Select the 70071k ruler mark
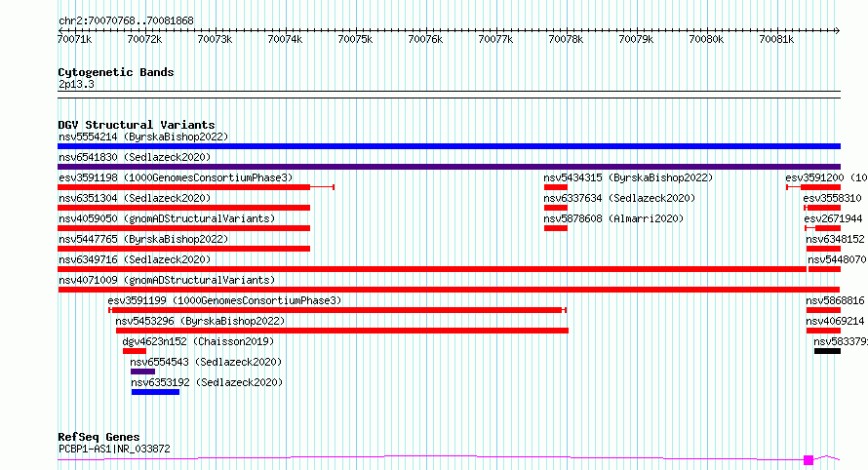 coord(75,39)
